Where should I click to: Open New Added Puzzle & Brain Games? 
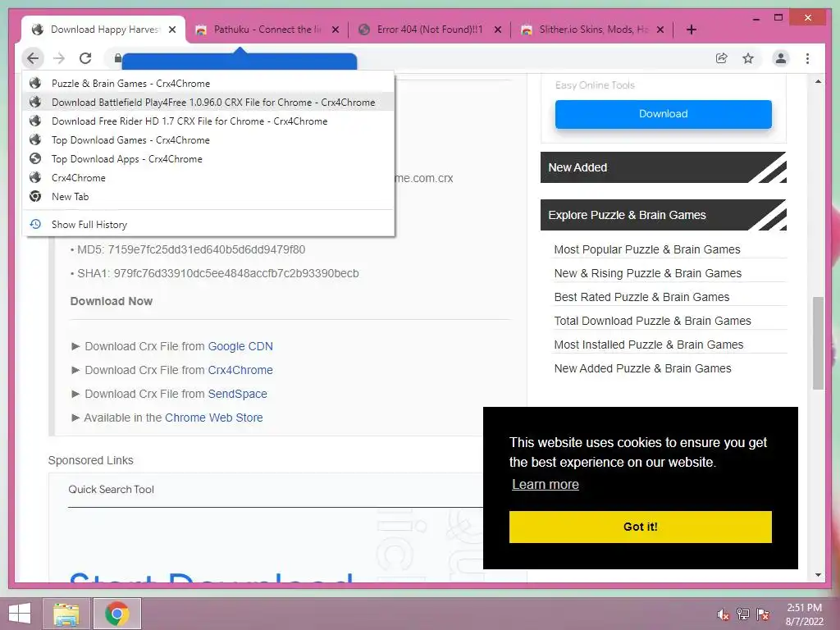coord(642,368)
